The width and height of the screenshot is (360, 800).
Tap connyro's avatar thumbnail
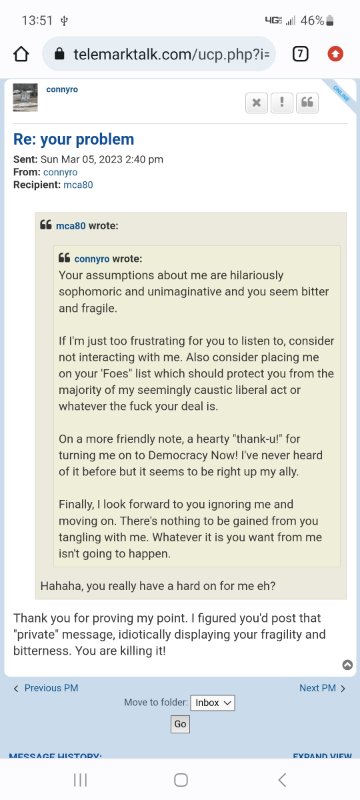25,97
